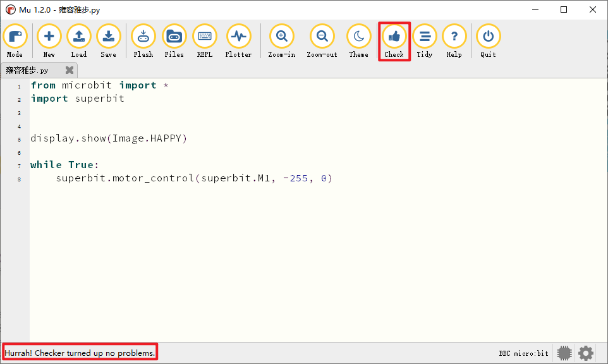Viewport: 608px width, 364px height.
Task: Load a file from disk
Action: point(79,40)
